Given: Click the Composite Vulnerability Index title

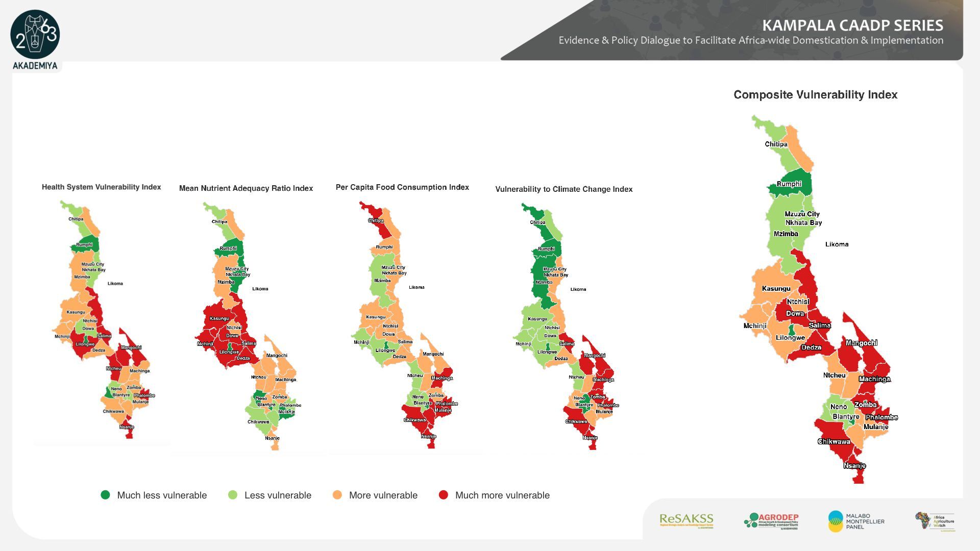Looking at the screenshot, I should coord(815,95).
